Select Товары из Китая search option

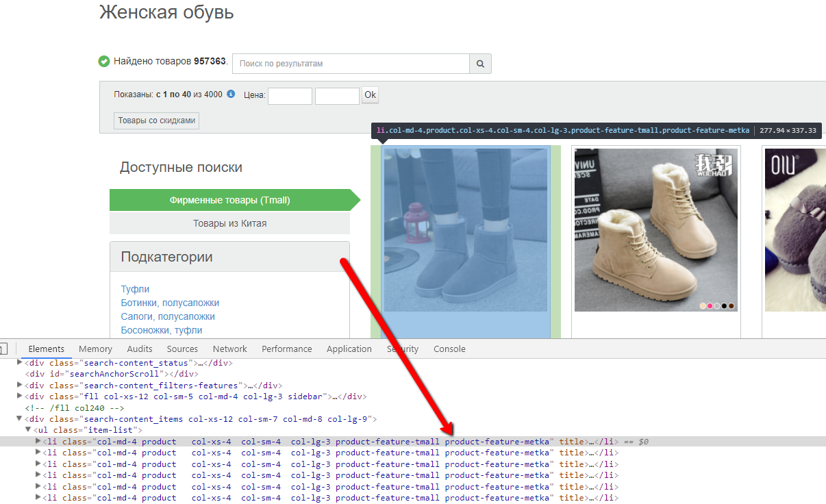click(230, 223)
